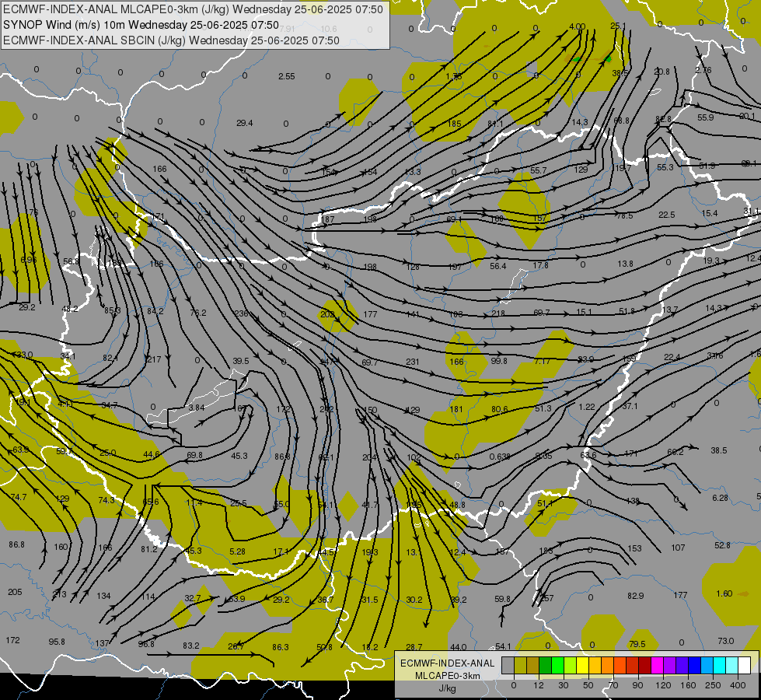Screen dimensions: 761x700
Task: Click the map value '5.28'
Action: pos(237,551)
